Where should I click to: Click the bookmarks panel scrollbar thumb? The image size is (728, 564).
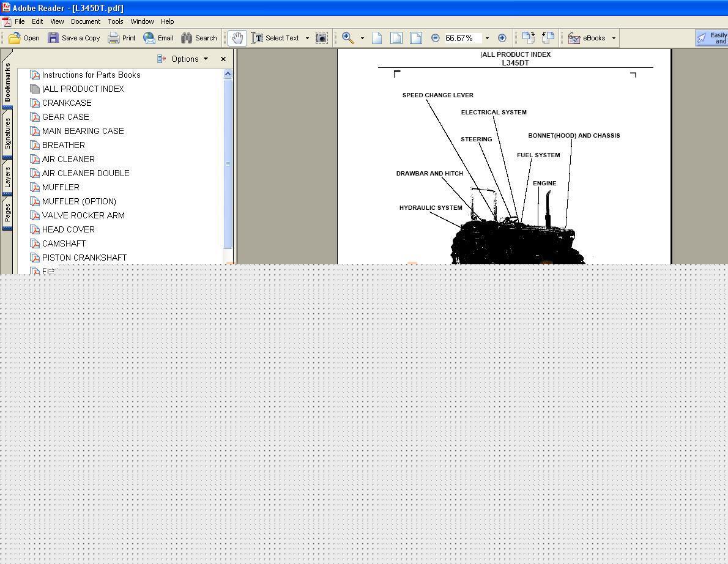click(228, 163)
